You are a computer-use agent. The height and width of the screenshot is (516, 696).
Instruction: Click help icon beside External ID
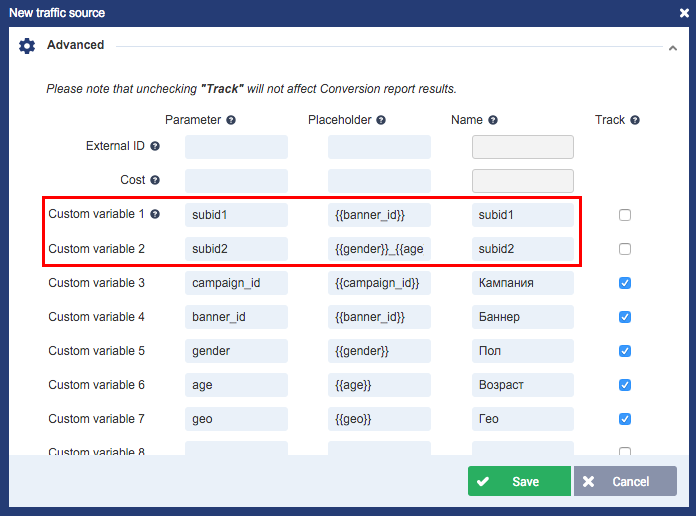point(155,146)
